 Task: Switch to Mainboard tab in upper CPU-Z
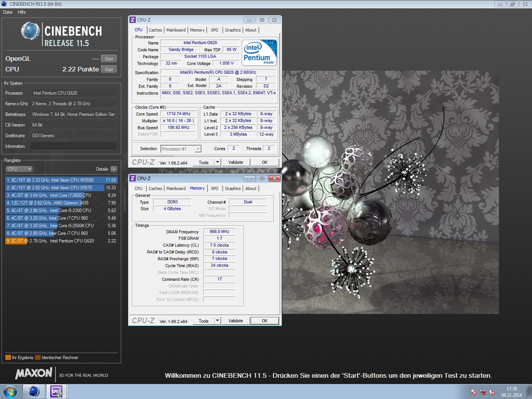tap(176, 30)
